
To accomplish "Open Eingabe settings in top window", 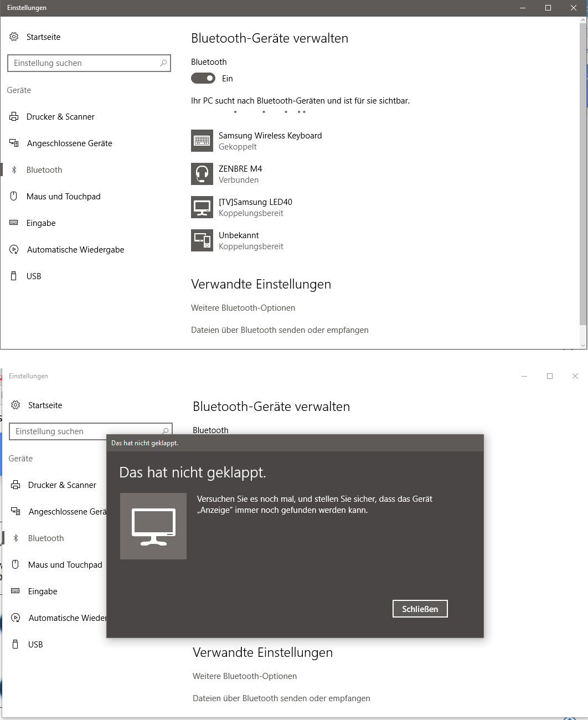I will click(x=41, y=223).
